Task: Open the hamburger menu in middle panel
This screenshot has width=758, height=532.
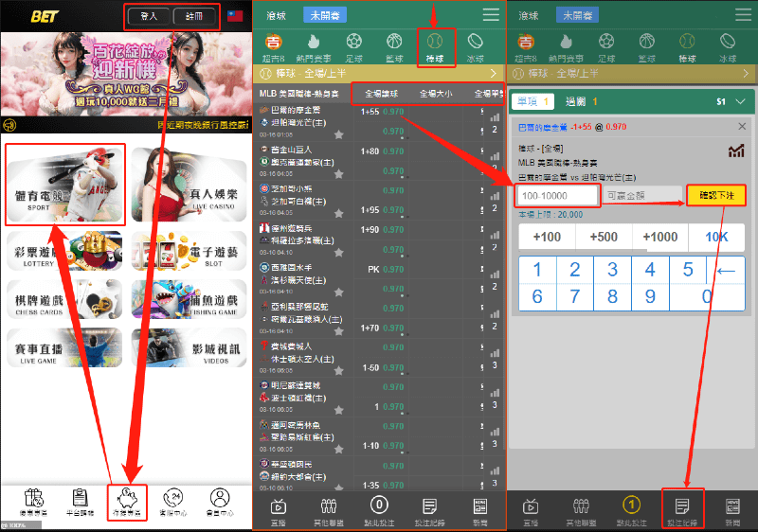Action: [x=491, y=15]
